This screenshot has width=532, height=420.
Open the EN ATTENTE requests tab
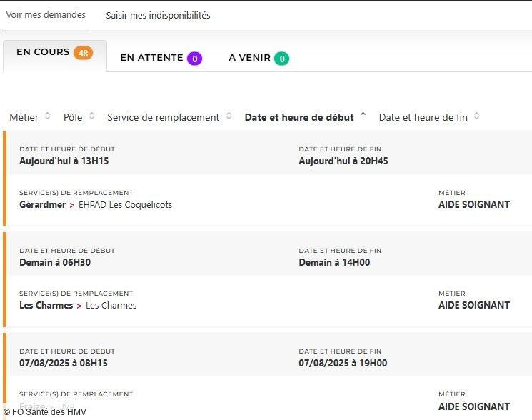click(151, 58)
